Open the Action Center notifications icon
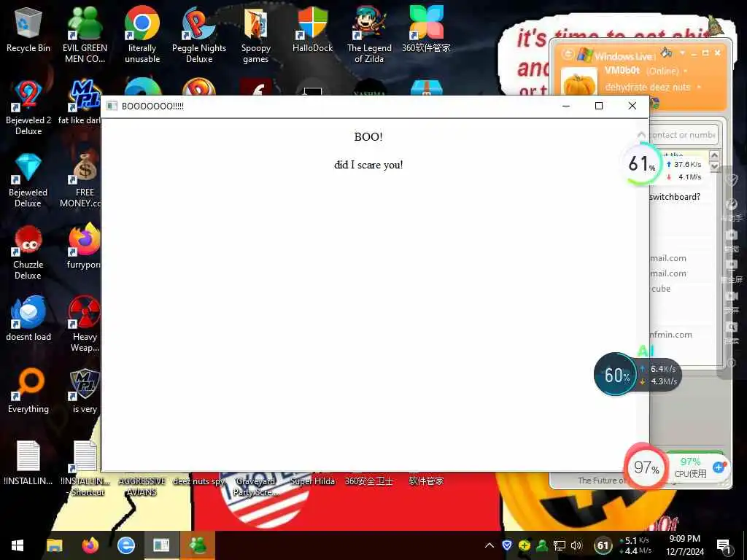 click(x=724, y=545)
